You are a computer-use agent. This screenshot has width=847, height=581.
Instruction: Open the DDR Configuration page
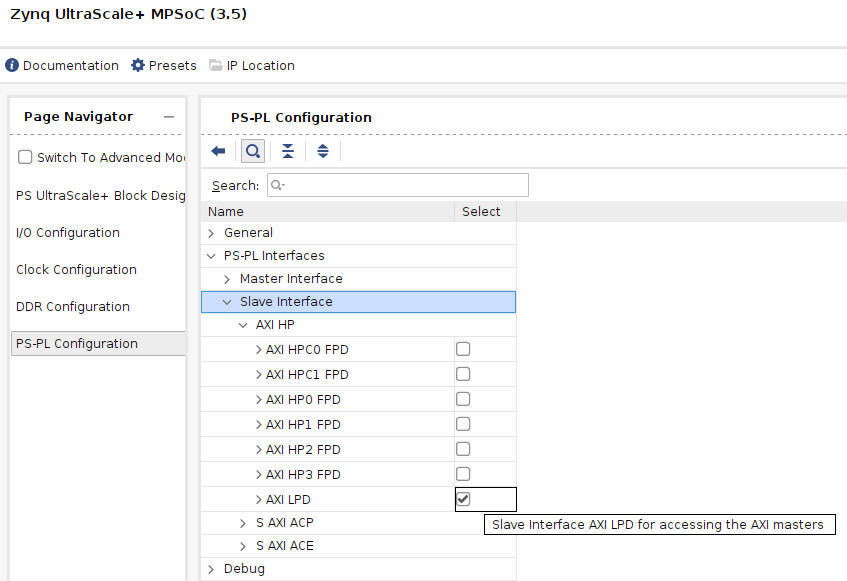(x=73, y=307)
